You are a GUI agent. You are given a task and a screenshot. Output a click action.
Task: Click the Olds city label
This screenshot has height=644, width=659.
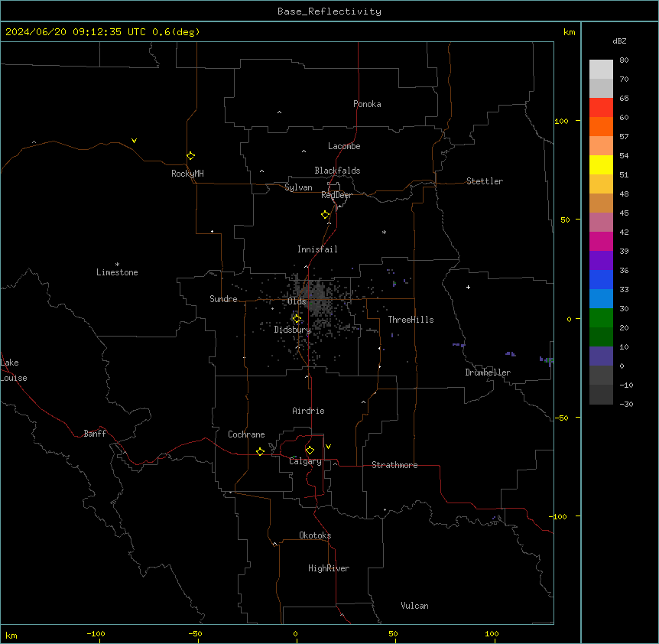tap(297, 301)
